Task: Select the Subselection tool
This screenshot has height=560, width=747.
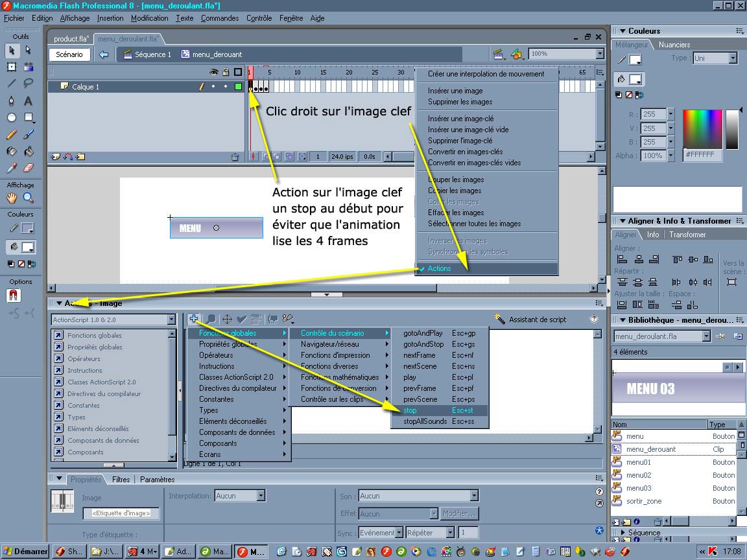Action: point(29,50)
